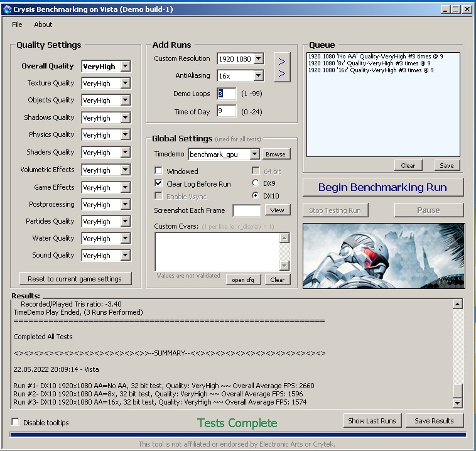Expand the Shadows Quality dropdown
476x451 pixels.
coord(125,117)
